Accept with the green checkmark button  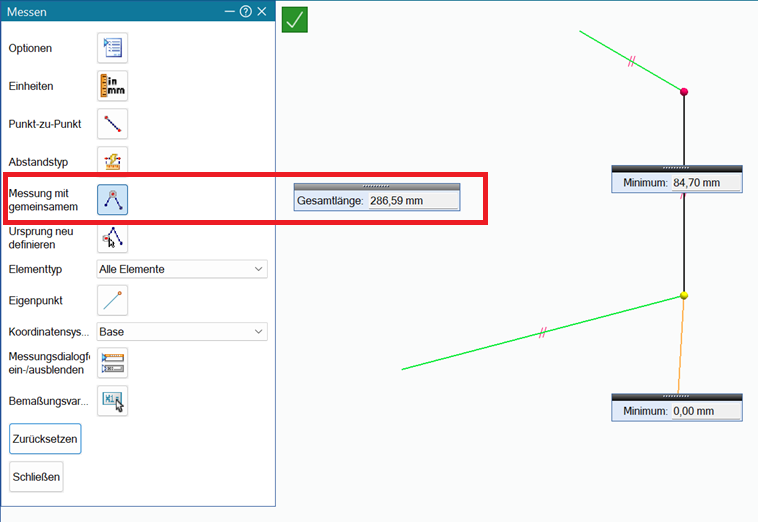point(295,20)
